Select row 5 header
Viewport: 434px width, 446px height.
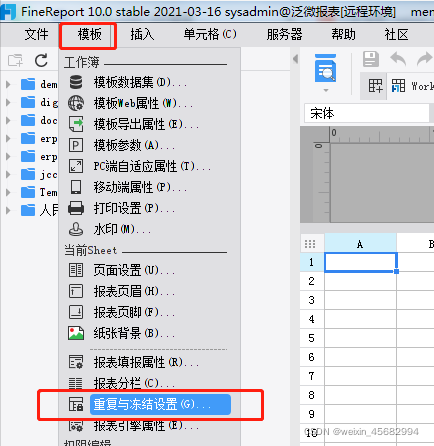(x=312, y=338)
